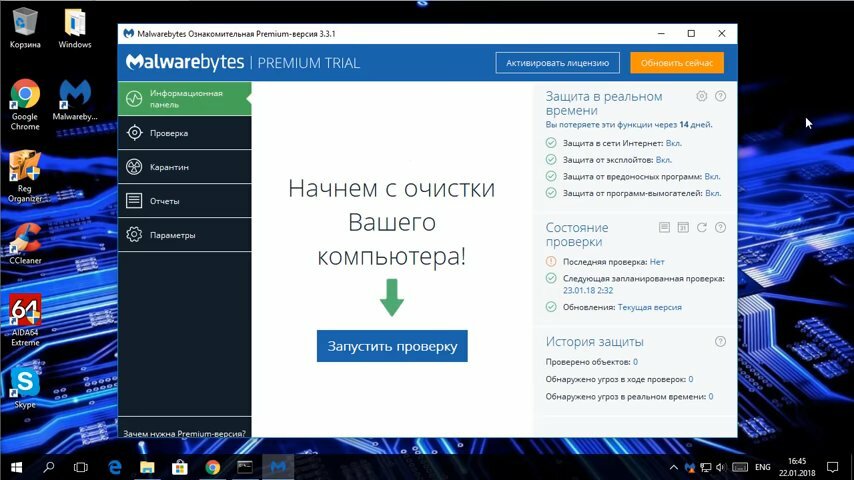
Task: Click the Проверено объектов count value
Action: (x=635, y=362)
